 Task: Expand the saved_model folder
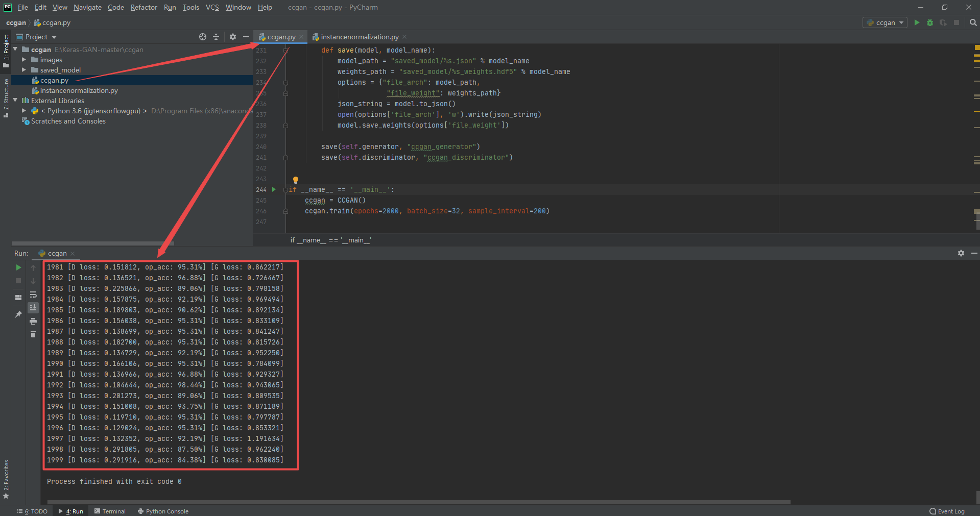tap(24, 70)
